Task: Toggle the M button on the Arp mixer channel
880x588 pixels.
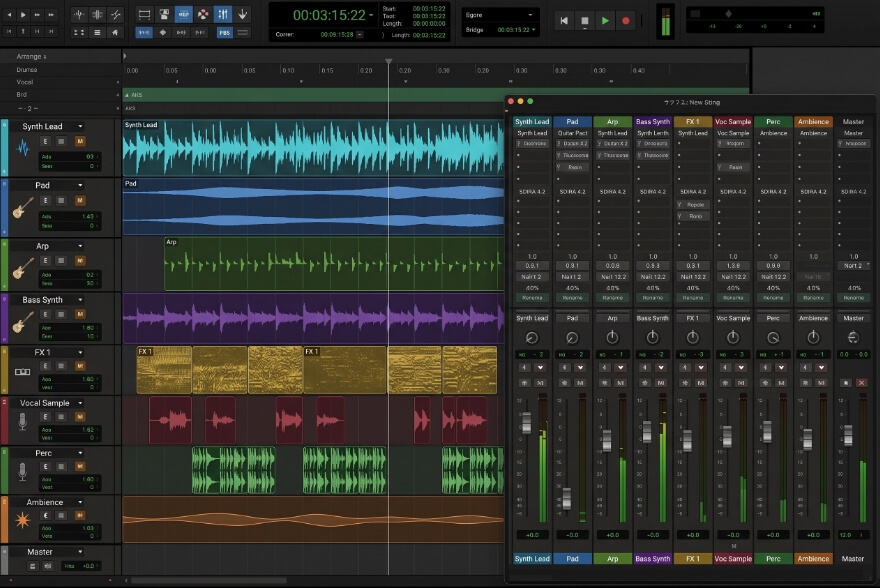Action: [x=620, y=383]
